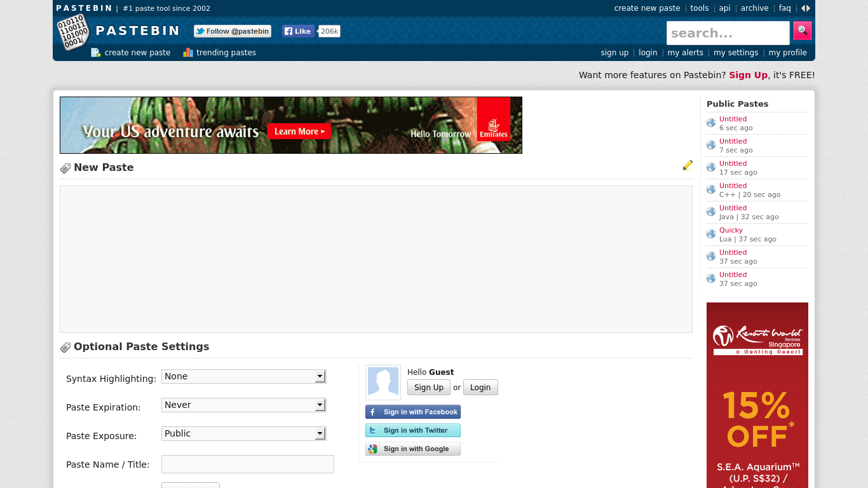Open my alerts in the navigation
Screen dimensions: 868x488
click(686, 53)
